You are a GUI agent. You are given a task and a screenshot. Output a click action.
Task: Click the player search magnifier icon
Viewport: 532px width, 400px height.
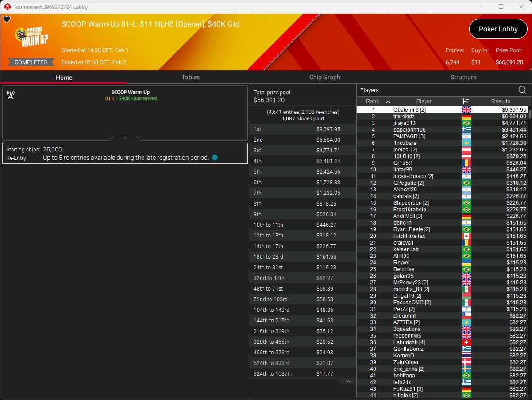522,90
